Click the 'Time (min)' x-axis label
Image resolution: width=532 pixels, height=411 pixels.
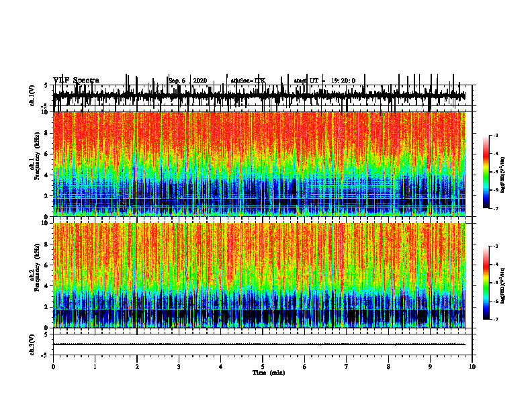pos(269,373)
